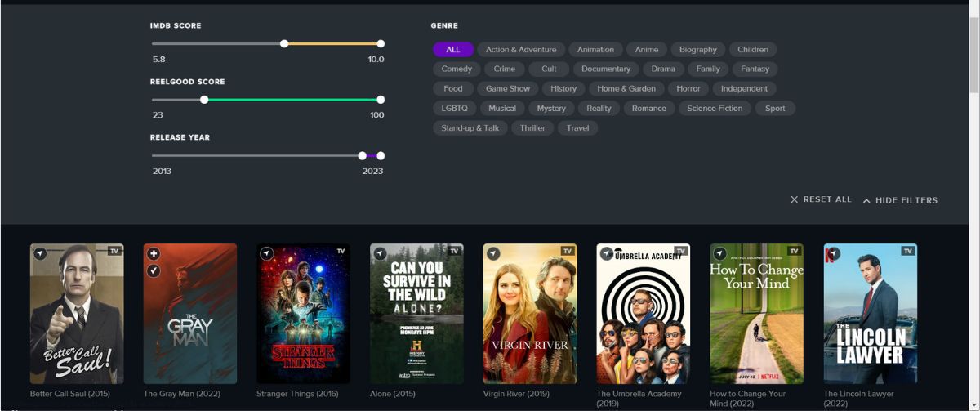Image resolution: width=980 pixels, height=411 pixels.
Task: Click the track icon on Alone poster
Action: 380,254
